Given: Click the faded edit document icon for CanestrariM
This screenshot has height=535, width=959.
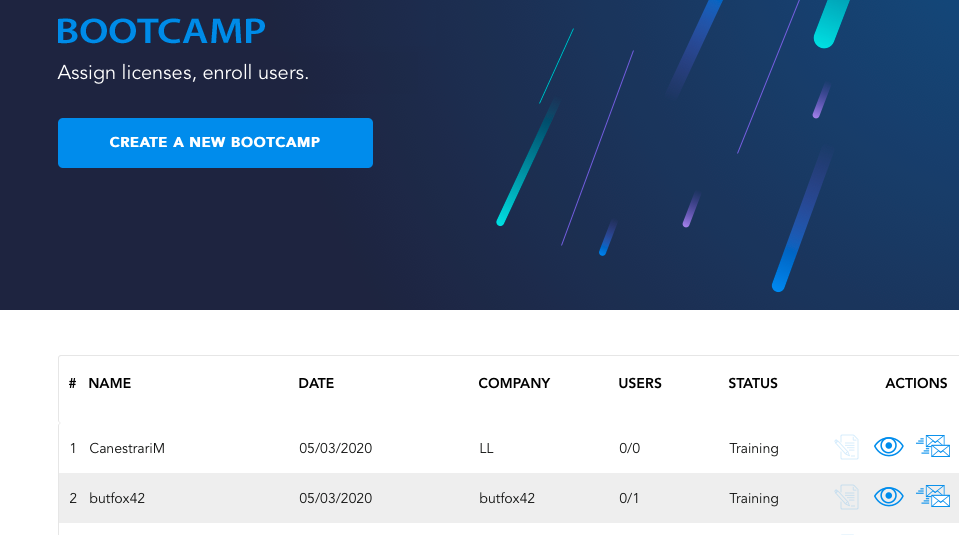Looking at the screenshot, I should [x=847, y=447].
